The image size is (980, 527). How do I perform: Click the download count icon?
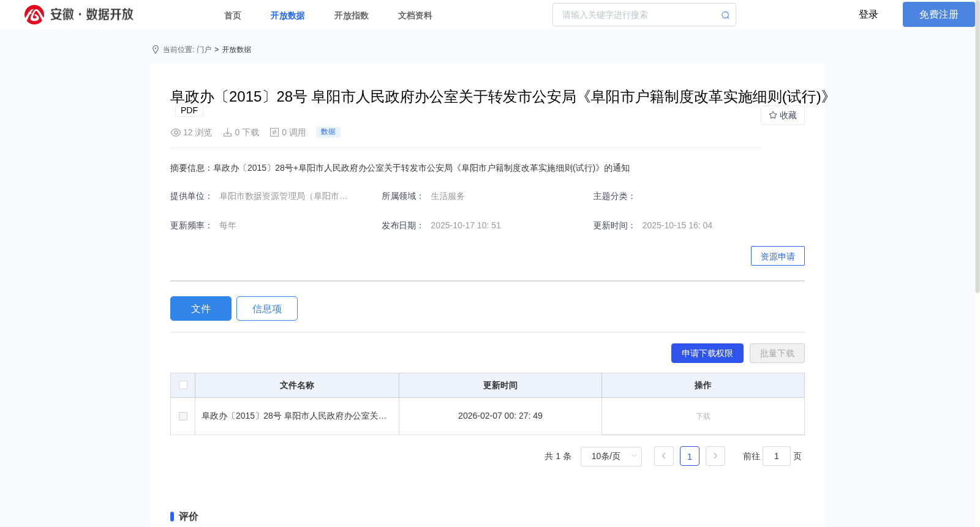227,132
